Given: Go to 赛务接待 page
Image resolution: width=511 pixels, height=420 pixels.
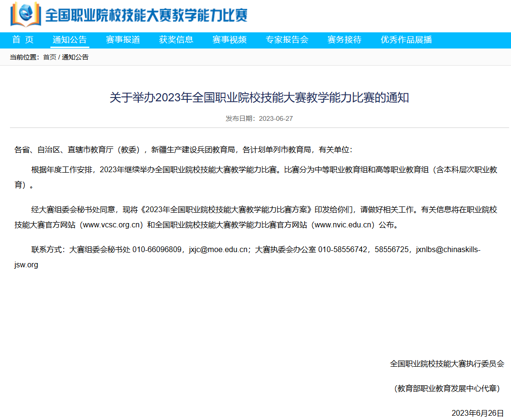Looking at the screenshot, I should coord(345,40).
